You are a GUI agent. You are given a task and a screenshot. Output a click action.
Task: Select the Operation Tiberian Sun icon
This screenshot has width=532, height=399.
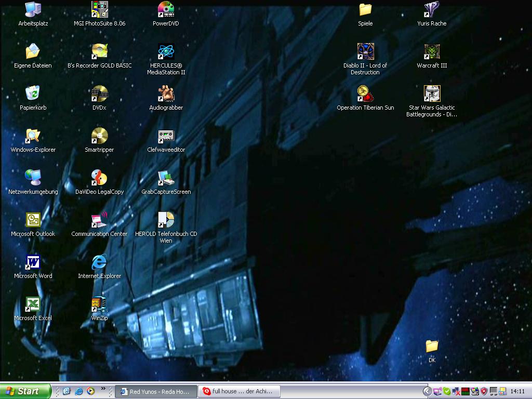[365, 94]
